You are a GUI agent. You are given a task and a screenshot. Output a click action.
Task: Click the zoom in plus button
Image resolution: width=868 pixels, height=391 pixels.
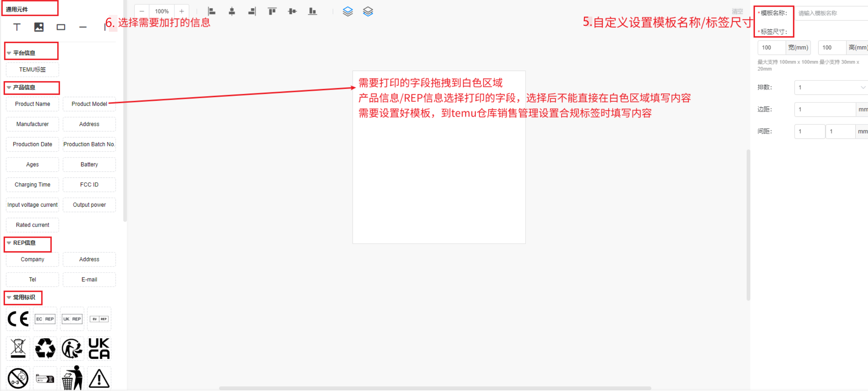click(182, 11)
